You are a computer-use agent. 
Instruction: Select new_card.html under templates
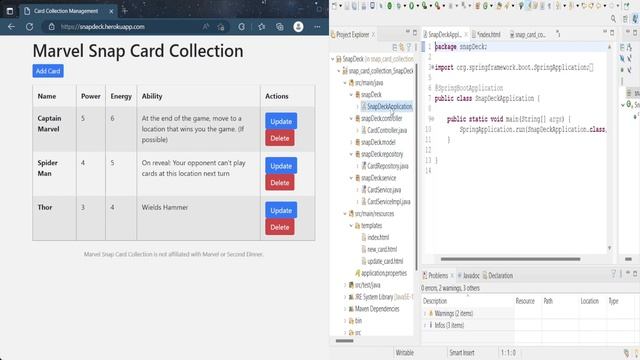coord(379,249)
